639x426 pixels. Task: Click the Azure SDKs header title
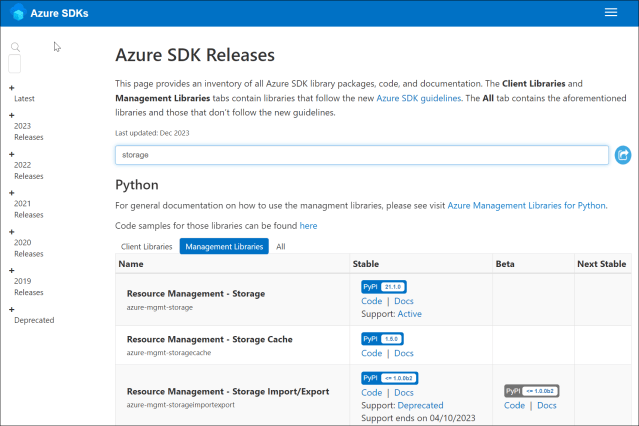(59, 13)
